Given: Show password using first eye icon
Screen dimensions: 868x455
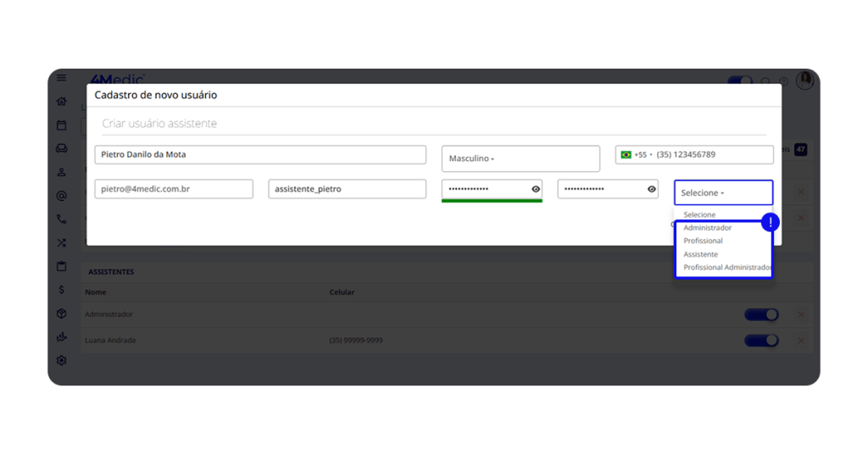Looking at the screenshot, I should [x=536, y=189].
